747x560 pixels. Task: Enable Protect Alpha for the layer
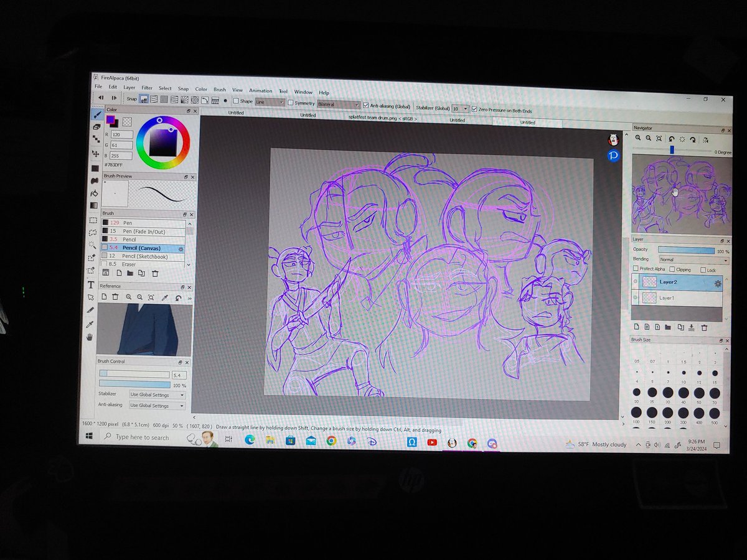coord(636,269)
